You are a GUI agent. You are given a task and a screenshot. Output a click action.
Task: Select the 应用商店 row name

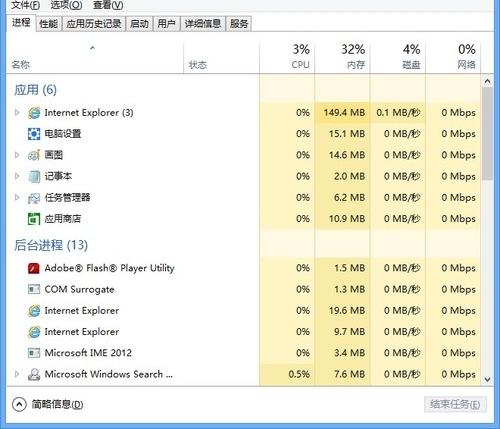point(63,219)
